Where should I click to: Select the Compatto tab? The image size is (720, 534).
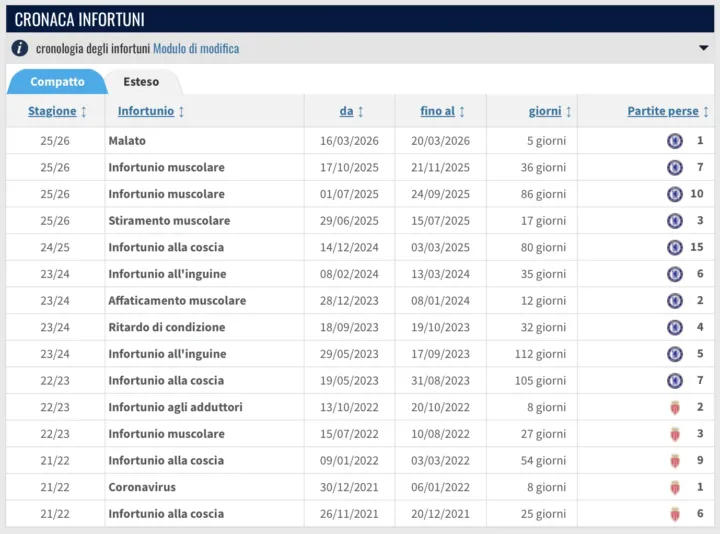point(57,82)
